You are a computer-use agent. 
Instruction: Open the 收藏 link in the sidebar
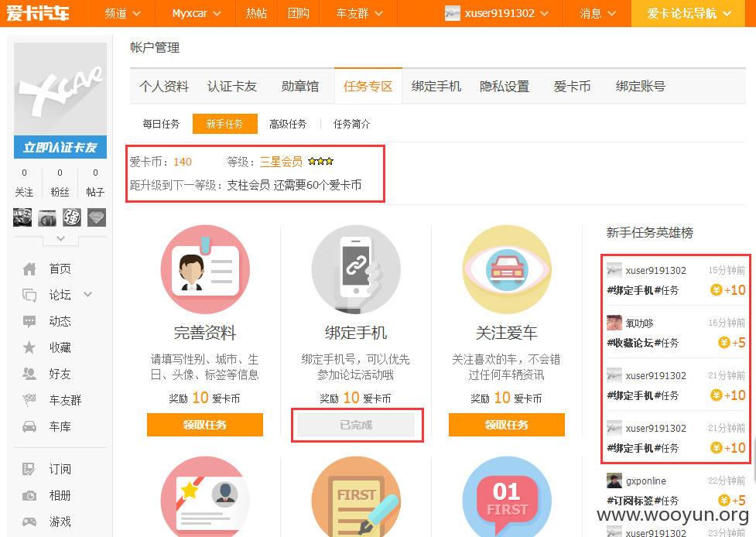point(60,347)
